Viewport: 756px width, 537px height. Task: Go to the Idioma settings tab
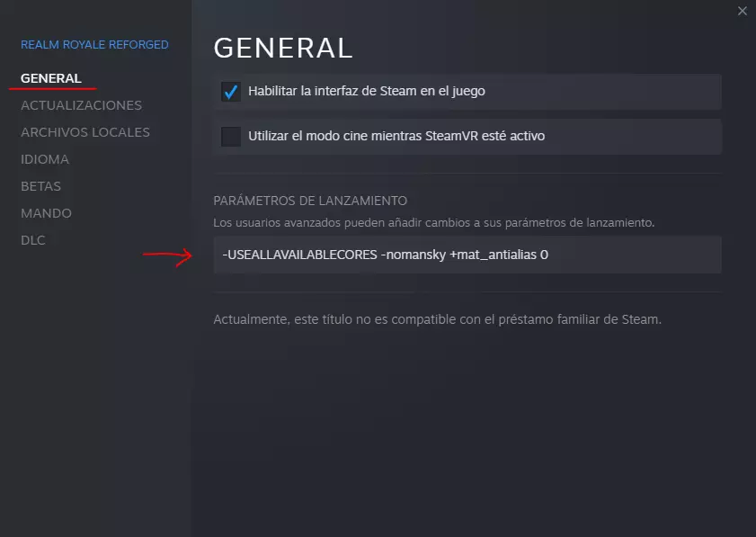pos(45,159)
